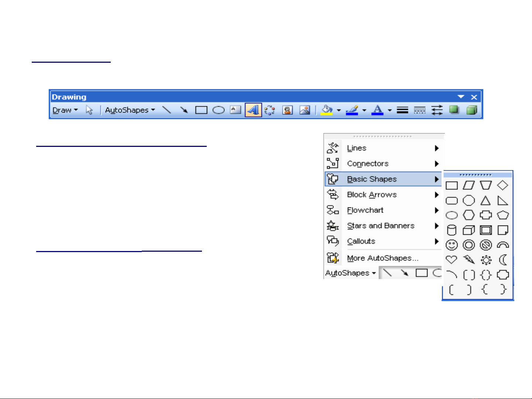Choose the Donut shape
The height and width of the screenshot is (399, 532).
pyautogui.click(x=468, y=245)
